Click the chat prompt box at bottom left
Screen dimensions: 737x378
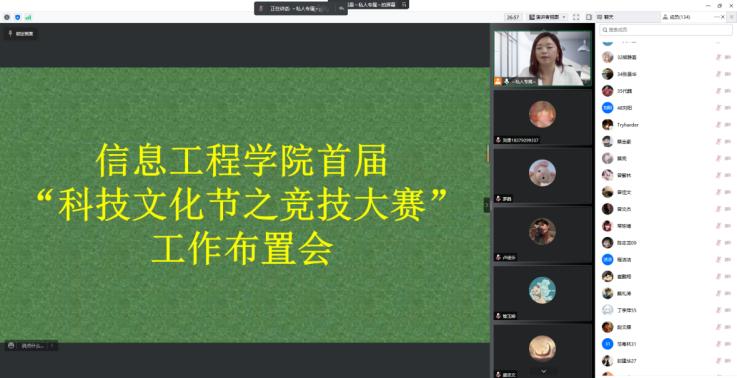click(x=31, y=346)
